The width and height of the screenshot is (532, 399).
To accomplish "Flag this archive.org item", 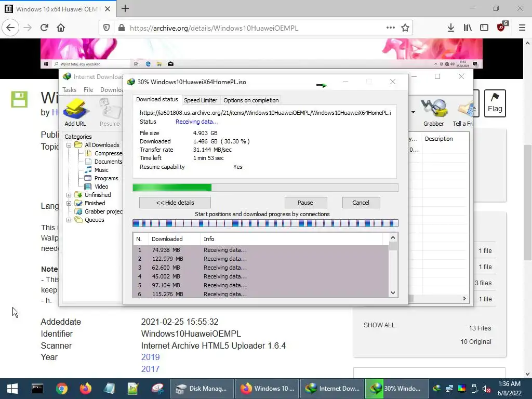I will pyautogui.click(x=495, y=103).
